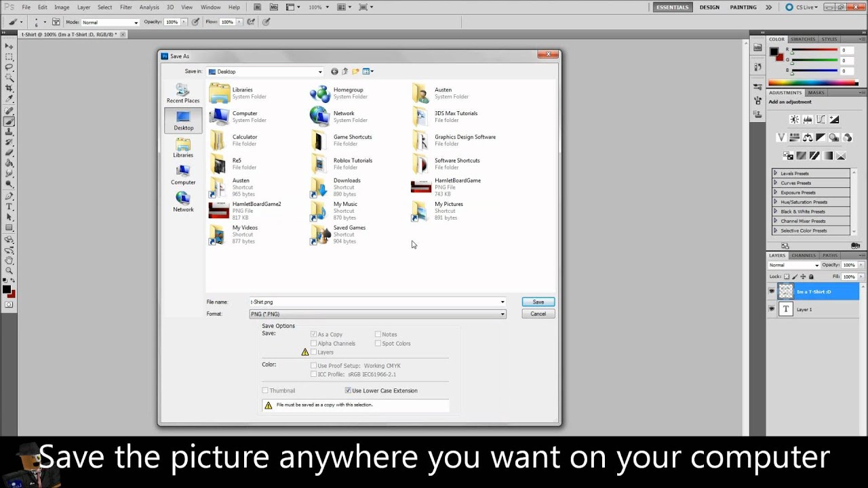
Task: Select the Essentials workspace
Action: (x=673, y=7)
